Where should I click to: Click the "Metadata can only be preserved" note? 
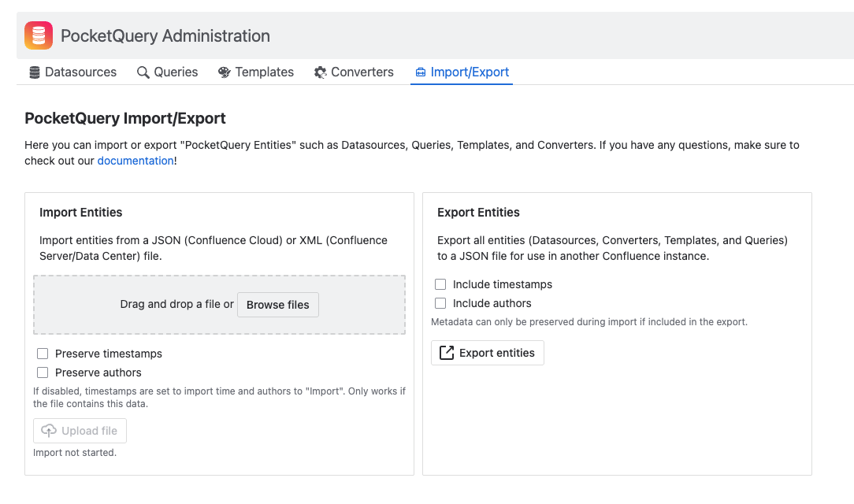[x=589, y=321]
